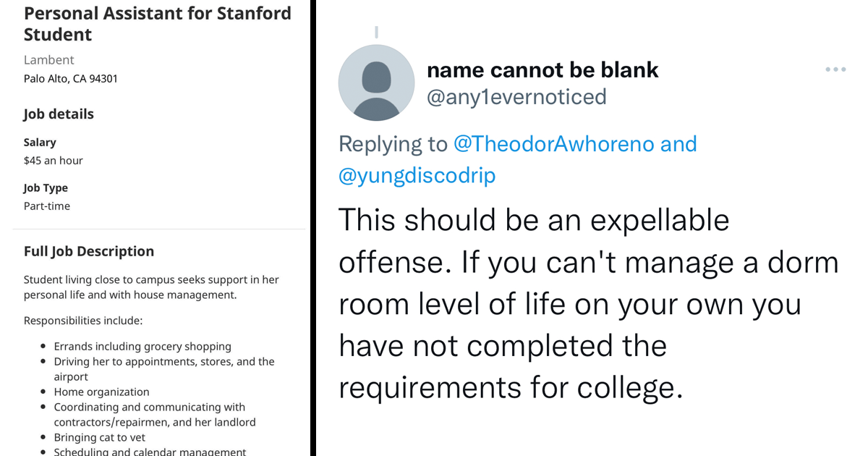Image resolution: width=868 pixels, height=456 pixels.
Task: Click the "Scheduling and calendar management" bullet
Action: [150, 452]
